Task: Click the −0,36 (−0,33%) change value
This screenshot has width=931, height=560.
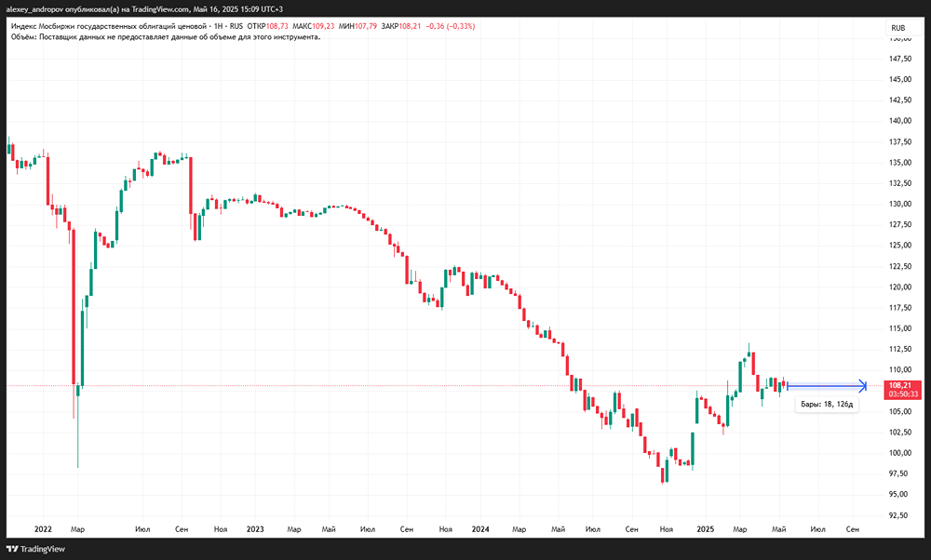Action: coord(450,26)
